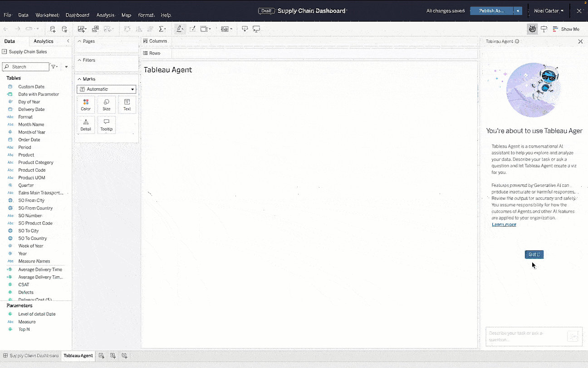The height and width of the screenshot is (368, 588).
Task: Open the Data Guide signpost icon
Action: [x=544, y=29]
